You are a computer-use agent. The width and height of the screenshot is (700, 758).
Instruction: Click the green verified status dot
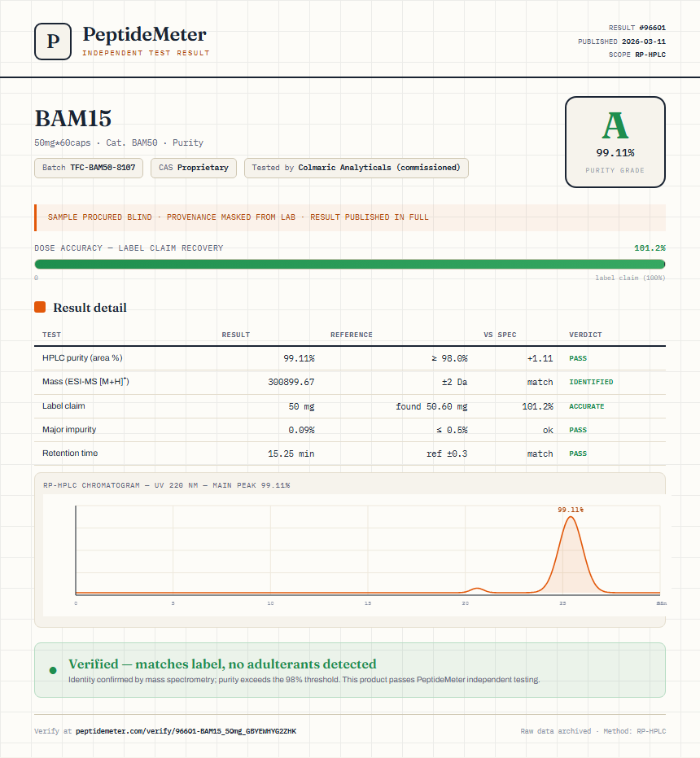tap(53, 670)
